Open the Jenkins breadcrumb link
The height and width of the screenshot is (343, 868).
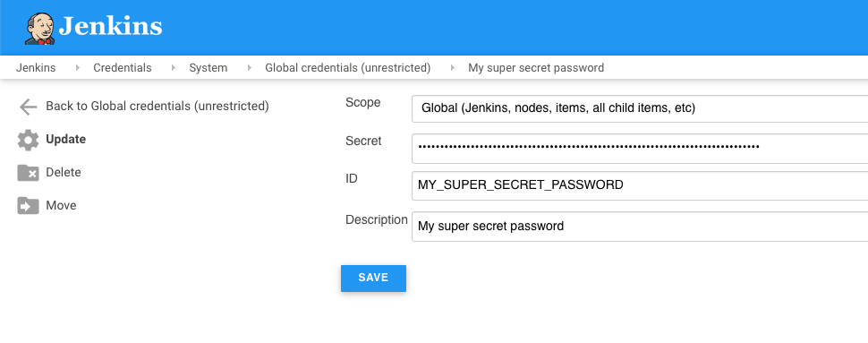[x=36, y=67]
